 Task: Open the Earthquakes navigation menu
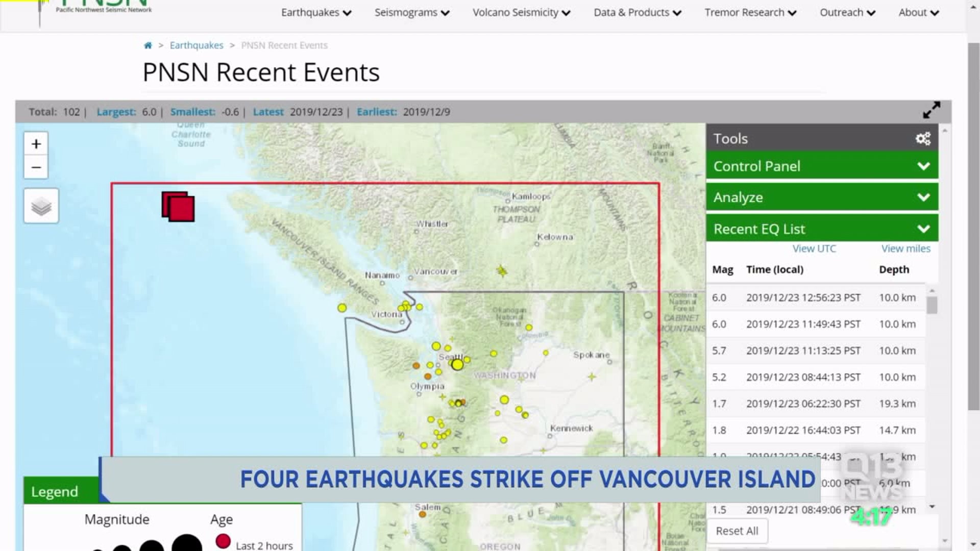click(316, 13)
